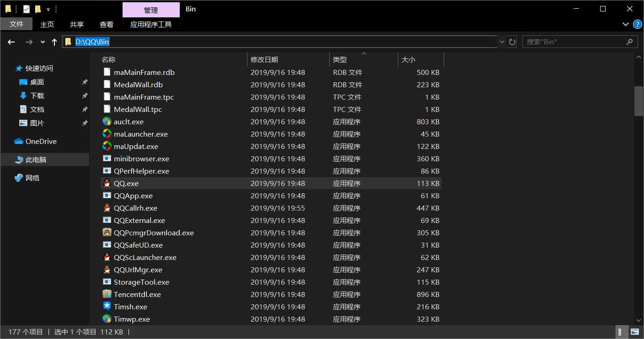644x339 pixels.
Task: Select 此电脑 in navigation pane
Action: coord(45,159)
